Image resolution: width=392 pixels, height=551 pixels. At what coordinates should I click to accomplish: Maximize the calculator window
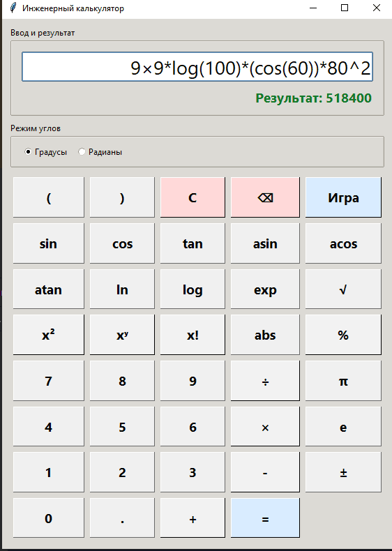345,8
